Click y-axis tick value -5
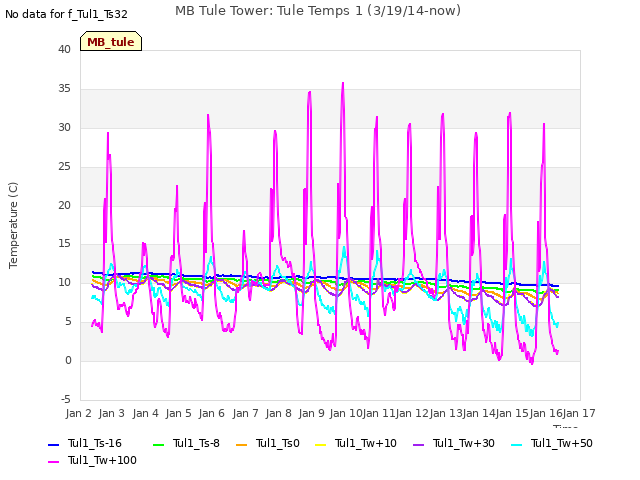This screenshot has height=480, width=640. tap(66, 399)
